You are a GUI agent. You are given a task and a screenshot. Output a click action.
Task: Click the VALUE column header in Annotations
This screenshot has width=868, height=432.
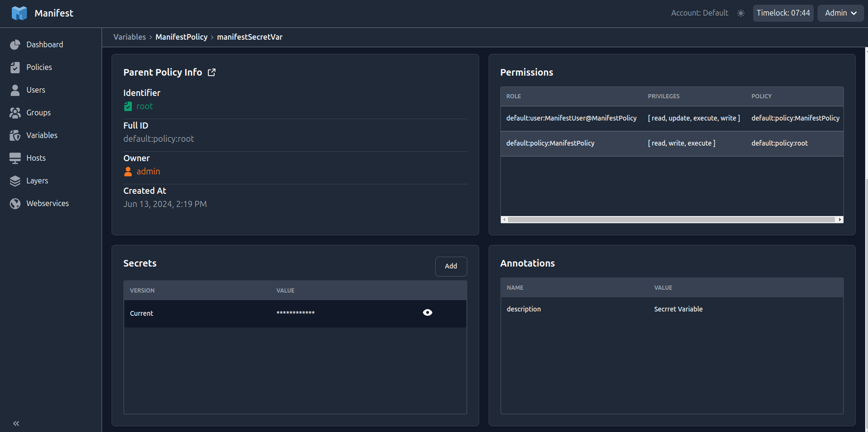click(x=663, y=288)
